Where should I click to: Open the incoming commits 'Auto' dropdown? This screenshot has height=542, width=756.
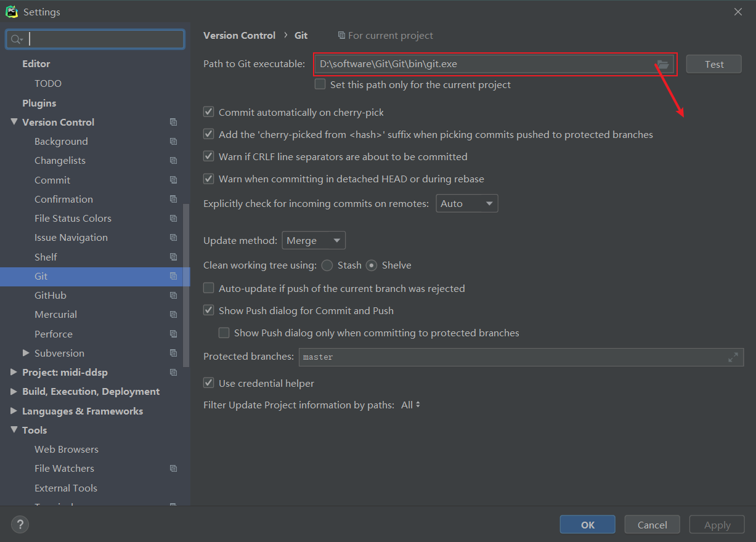click(467, 203)
